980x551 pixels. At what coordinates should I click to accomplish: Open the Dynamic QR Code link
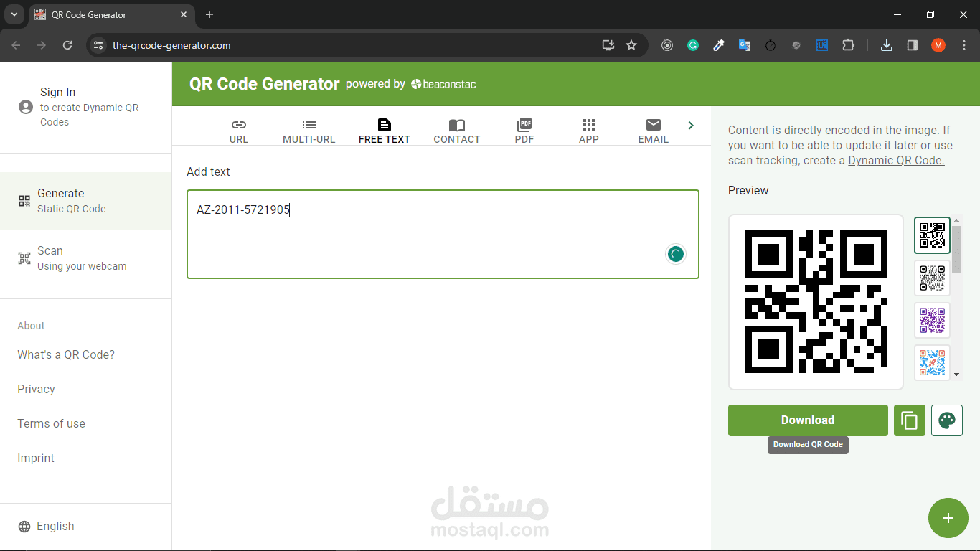click(x=896, y=160)
